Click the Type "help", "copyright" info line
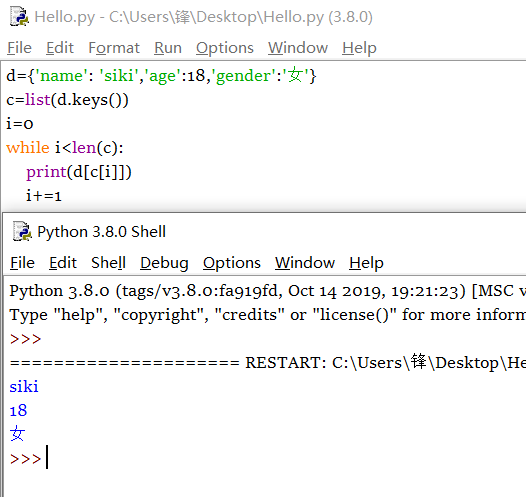This screenshot has height=497, width=526. click(x=267, y=315)
